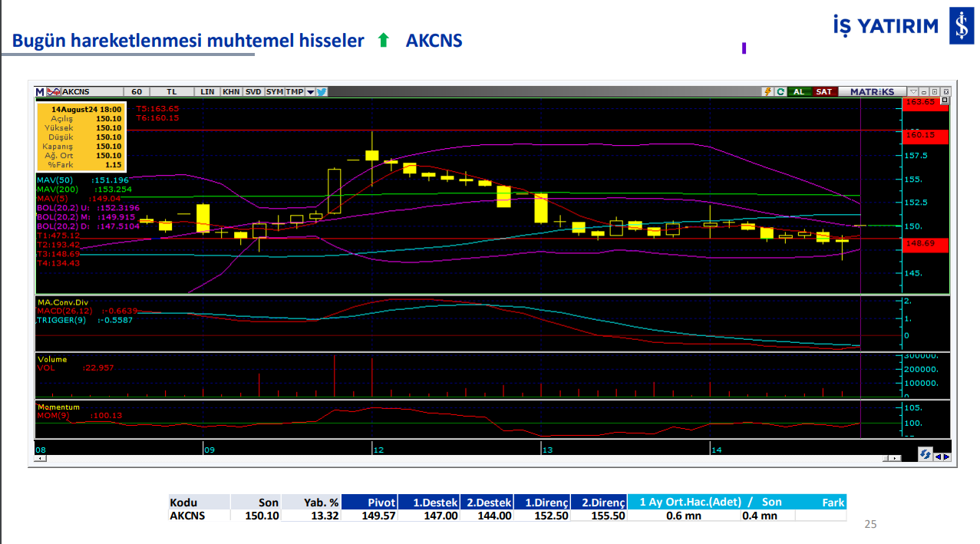This screenshot has height=544, width=980.
Task: Open the dropdown arrow next to TMP
Action: (x=310, y=91)
